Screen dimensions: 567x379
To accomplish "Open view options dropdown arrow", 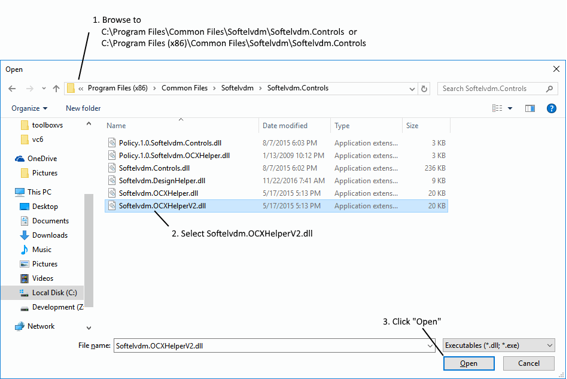I will (510, 108).
